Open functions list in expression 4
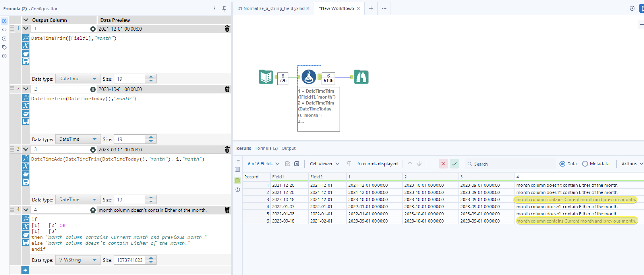This screenshot has width=644, height=275. point(26,219)
